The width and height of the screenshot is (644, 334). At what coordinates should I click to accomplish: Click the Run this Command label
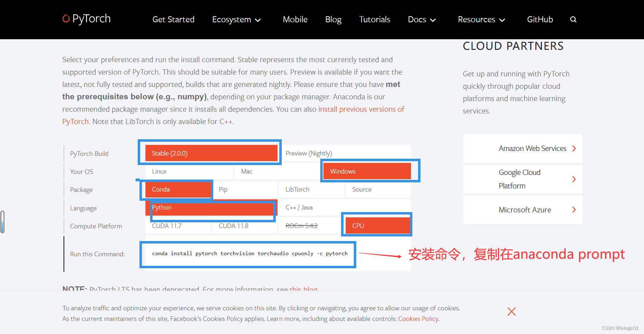(97, 254)
